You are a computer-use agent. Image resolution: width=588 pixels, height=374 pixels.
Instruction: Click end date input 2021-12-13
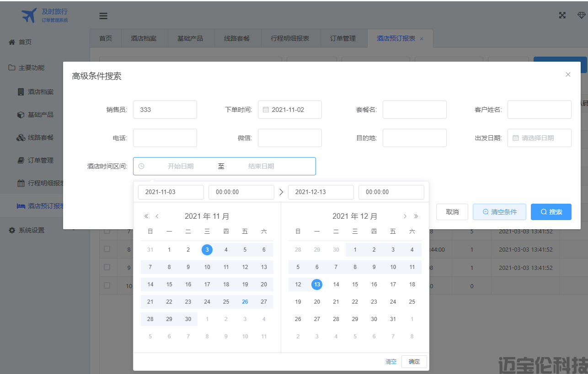(x=321, y=192)
